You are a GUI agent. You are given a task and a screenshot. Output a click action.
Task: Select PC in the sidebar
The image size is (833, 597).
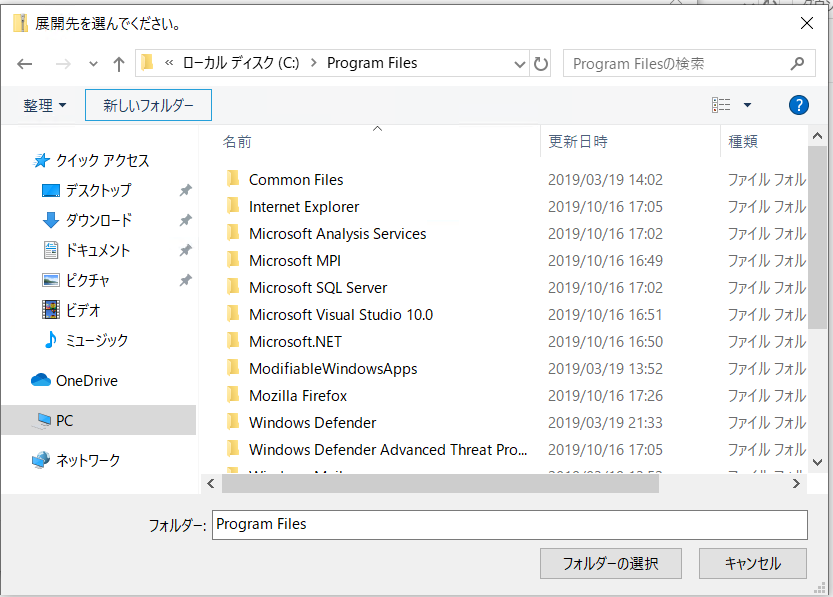98,420
